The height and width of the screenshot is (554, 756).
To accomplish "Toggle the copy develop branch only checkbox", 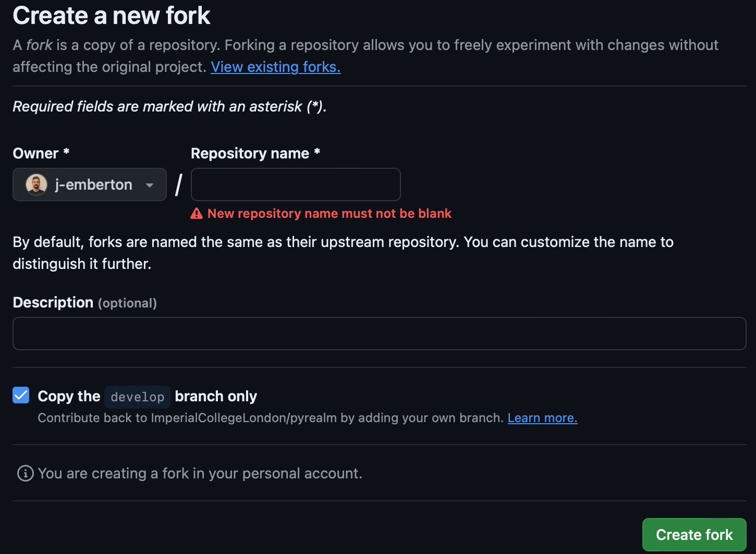I will coord(21,396).
